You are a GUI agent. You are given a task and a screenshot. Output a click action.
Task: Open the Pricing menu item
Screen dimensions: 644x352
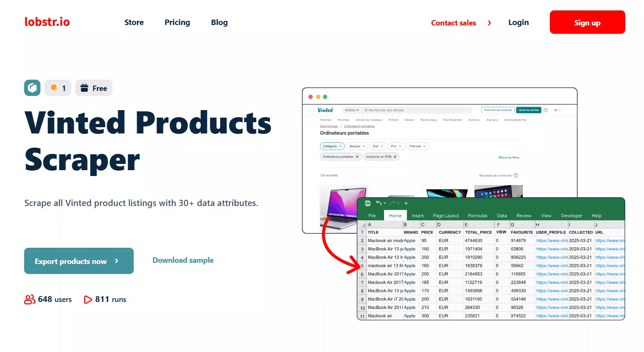click(177, 23)
